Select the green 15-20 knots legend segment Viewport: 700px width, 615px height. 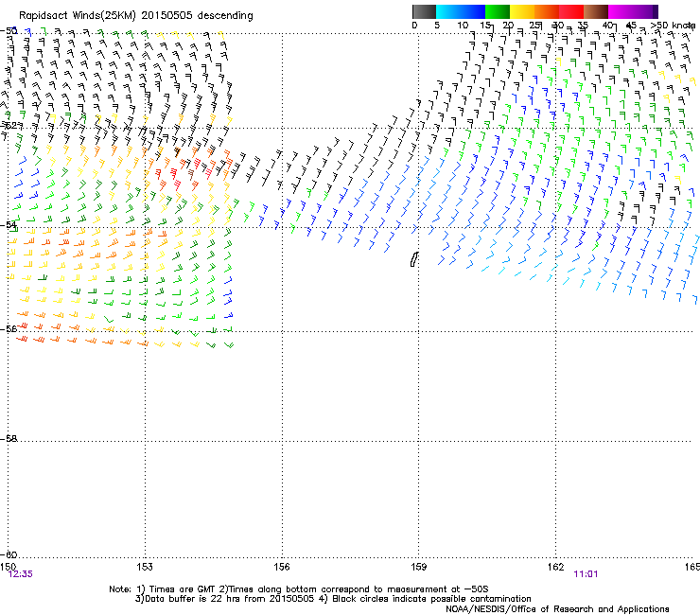pyautogui.click(x=498, y=11)
